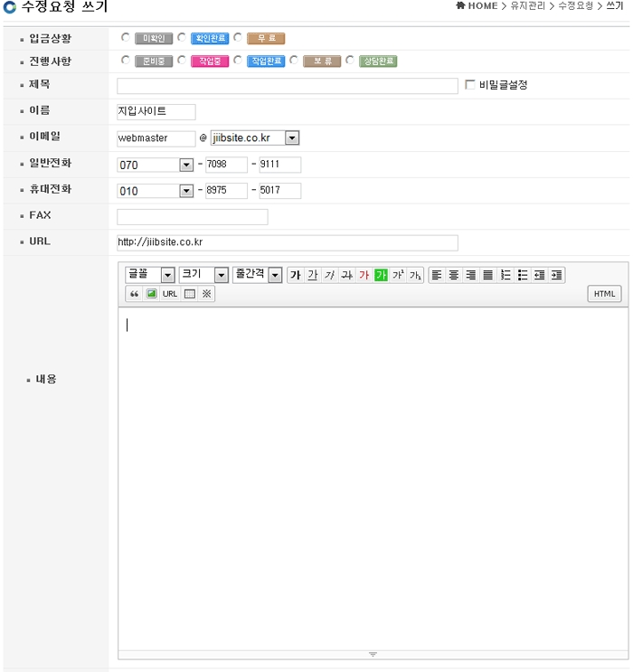633x672 pixels.
Task: Go to HOME in the breadcrumb
Action: point(477,6)
